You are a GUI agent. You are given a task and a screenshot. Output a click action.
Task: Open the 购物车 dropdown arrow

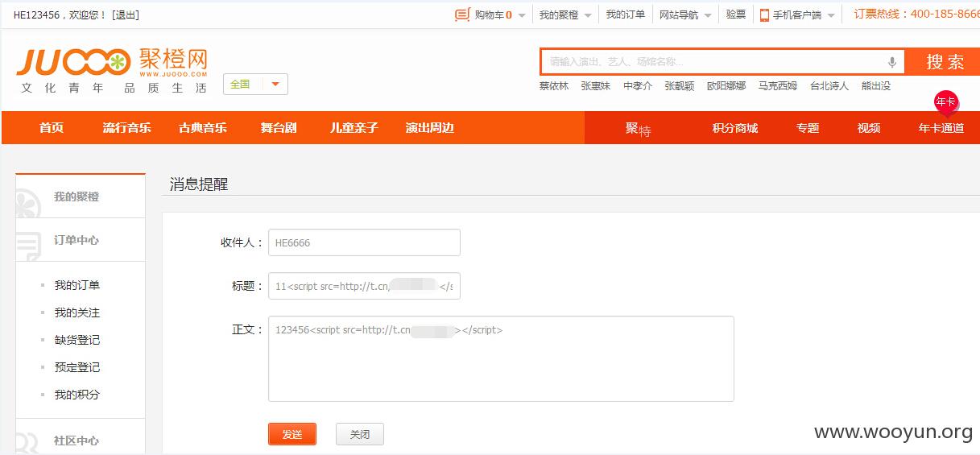pos(522,15)
